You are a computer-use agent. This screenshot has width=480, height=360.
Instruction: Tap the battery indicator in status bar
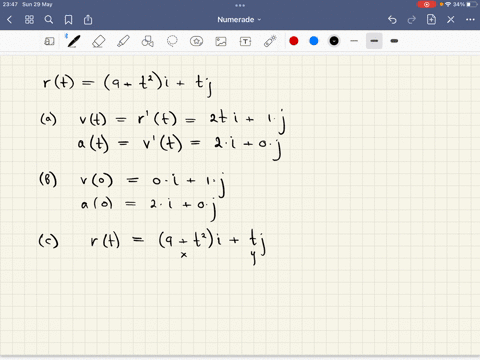click(472, 4)
